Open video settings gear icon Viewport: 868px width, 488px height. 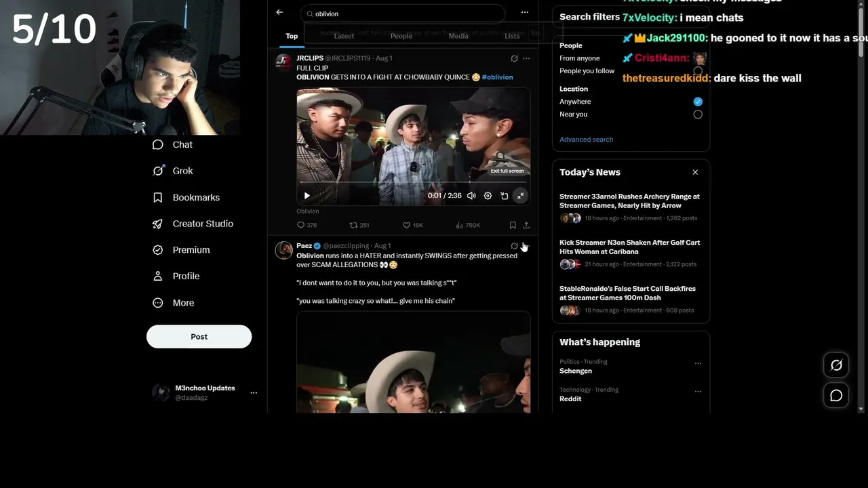pyautogui.click(x=488, y=196)
